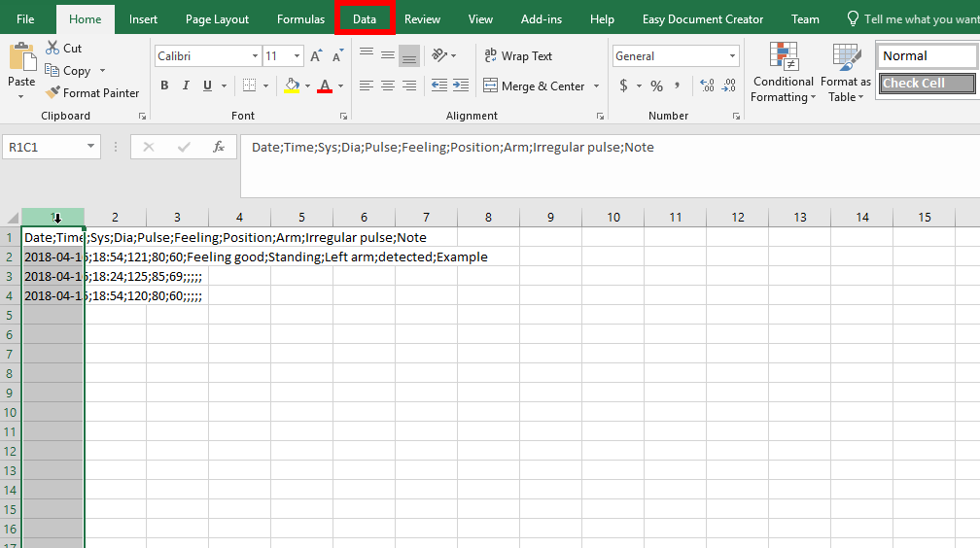Image resolution: width=980 pixels, height=548 pixels.
Task: Expand underline style arrow
Action: (224, 86)
